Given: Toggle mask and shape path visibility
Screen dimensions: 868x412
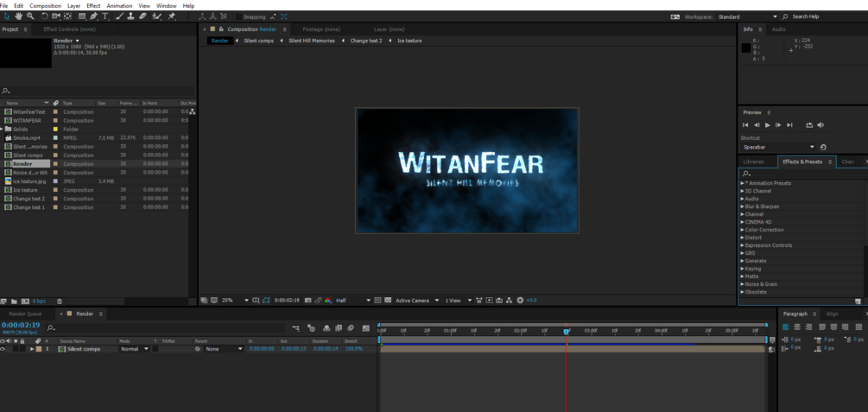Looking at the screenshot, I should [x=266, y=300].
